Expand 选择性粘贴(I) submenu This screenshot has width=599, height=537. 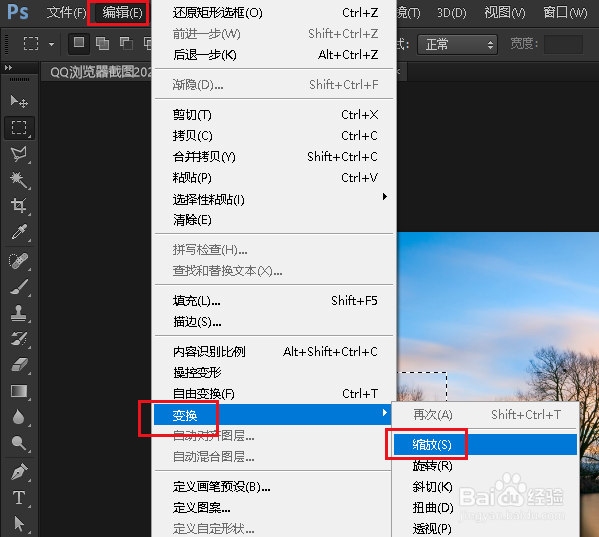click(274, 199)
